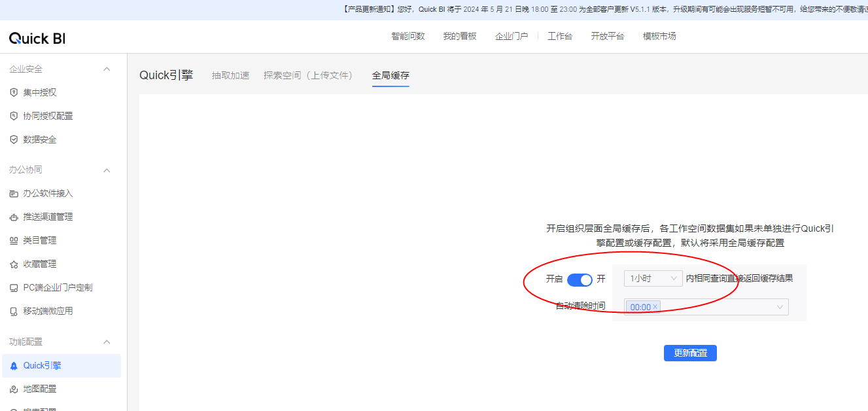
Task: Click the icon beside 类目管理
Action: pyautogui.click(x=14, y=241)
